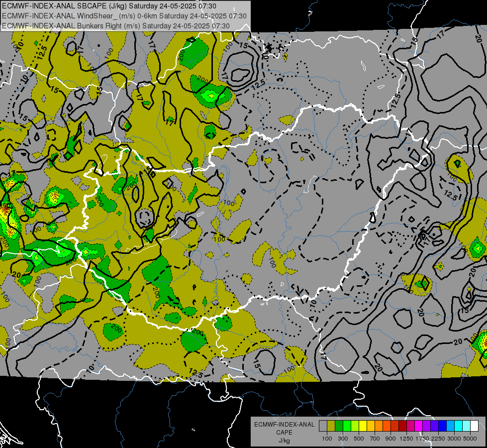Click the legend value 1250

pos(406,439)
